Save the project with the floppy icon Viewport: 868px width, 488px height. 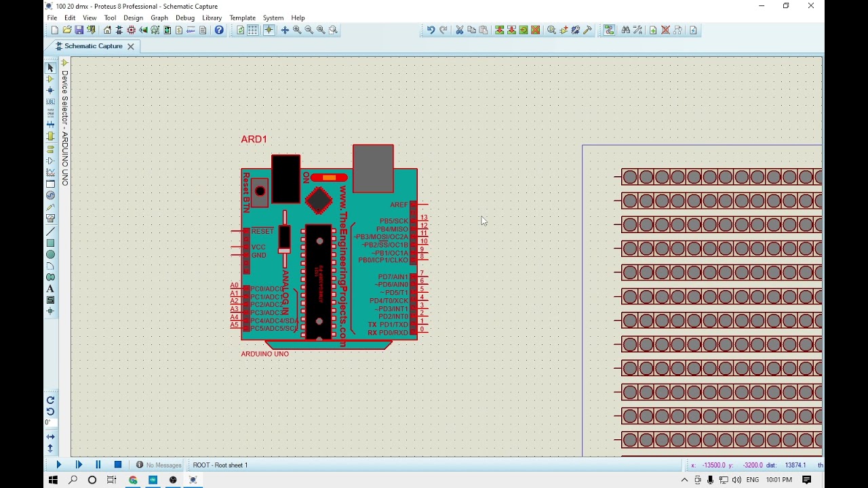pyautogui.click(x=79, y=30)
